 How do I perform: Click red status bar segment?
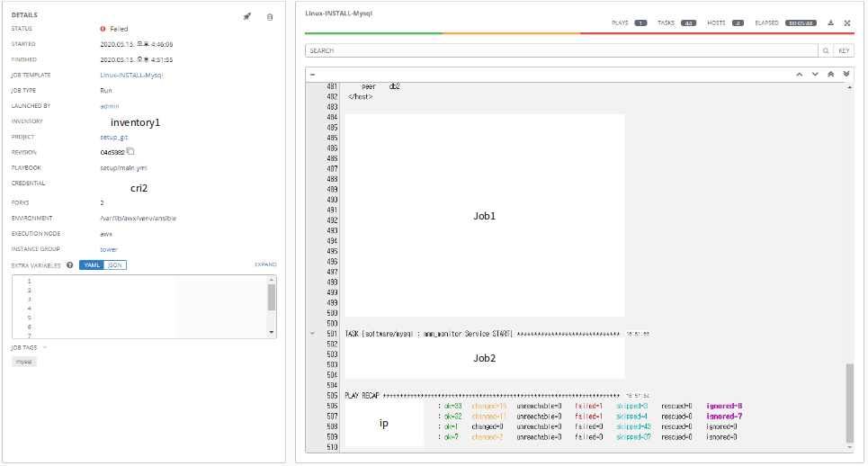pyautogui.click(x=717, y=33)
